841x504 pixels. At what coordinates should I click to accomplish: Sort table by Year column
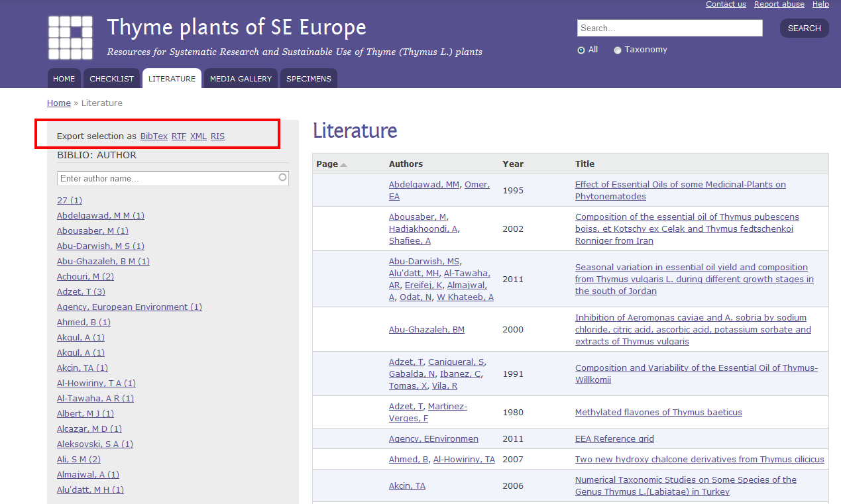click(513, 164)
